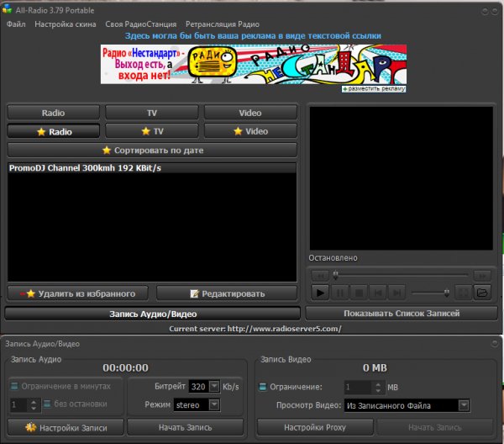504x444 pixels.
Task: Expand the Битрейт 320 dropdown
Action: coord(214,386)
